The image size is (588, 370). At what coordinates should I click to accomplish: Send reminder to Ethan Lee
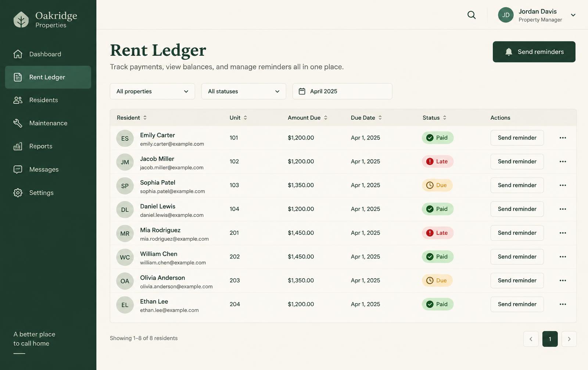(x=517, y=304)
